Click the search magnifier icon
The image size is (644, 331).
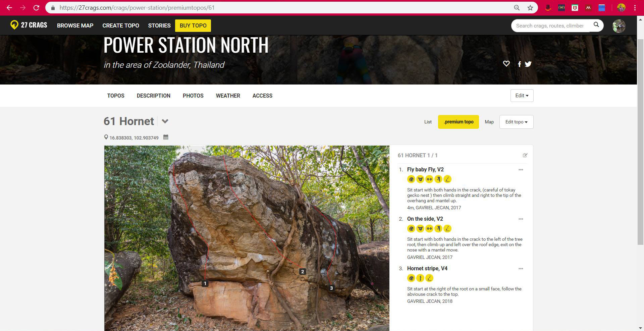596,25
